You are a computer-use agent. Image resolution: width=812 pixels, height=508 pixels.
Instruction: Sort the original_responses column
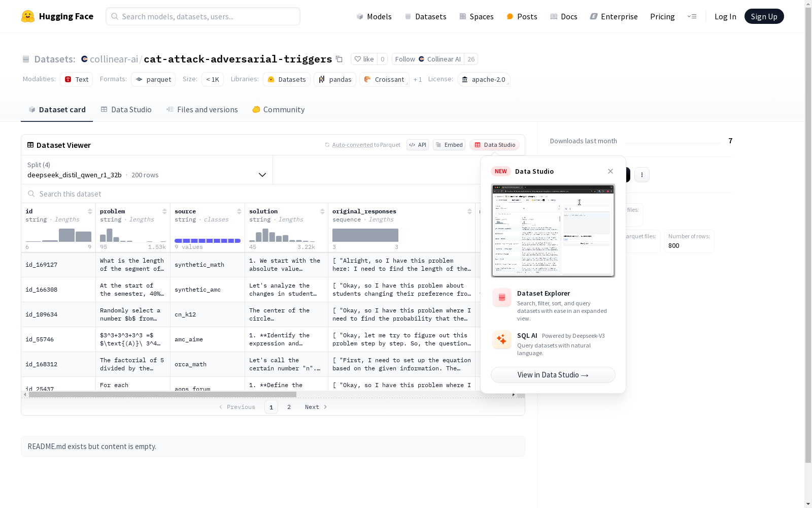(x=469, y=211)
